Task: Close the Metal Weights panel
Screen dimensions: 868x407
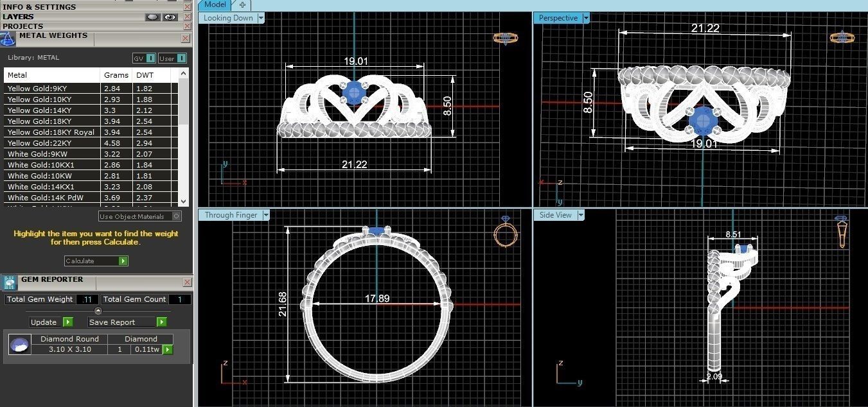Action: pos(186,39)
